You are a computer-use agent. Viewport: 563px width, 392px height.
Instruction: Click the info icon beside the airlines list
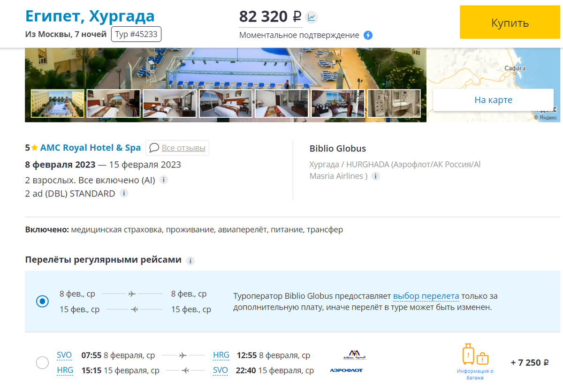375,176
